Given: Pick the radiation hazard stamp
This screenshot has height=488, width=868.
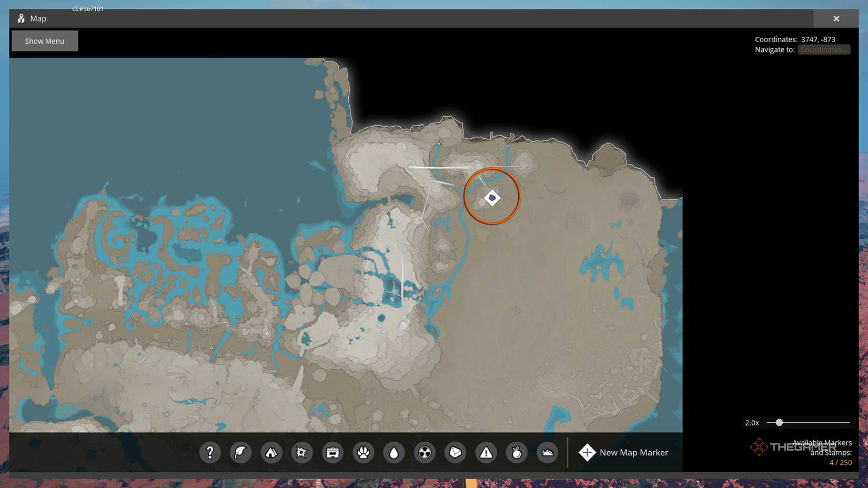Looking at the screenshot, I should click(x=425, y=452).
